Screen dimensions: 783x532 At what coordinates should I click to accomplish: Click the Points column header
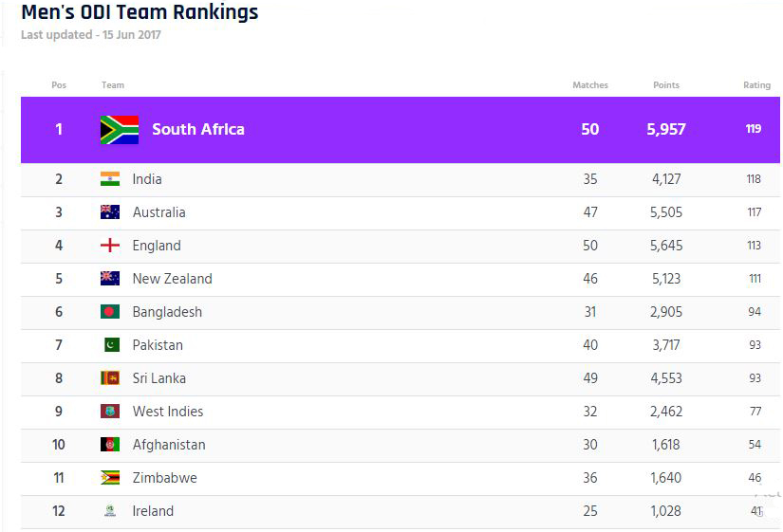(x=666, y=85)
